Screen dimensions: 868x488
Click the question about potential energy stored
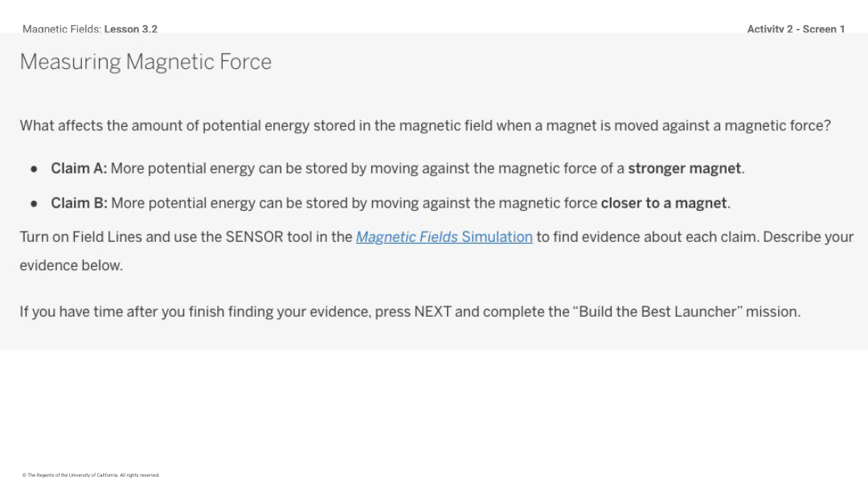(x=425, y=125)
